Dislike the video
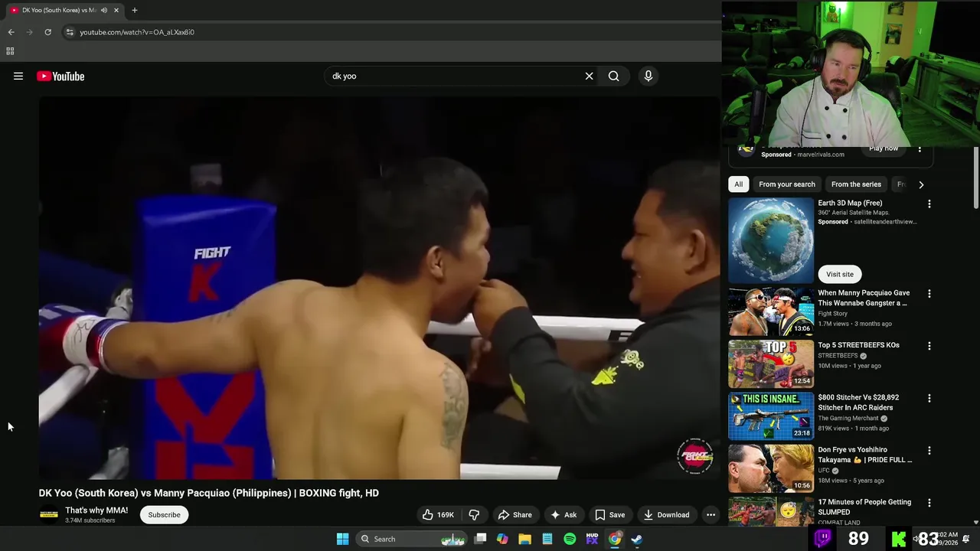 (474, 515)
